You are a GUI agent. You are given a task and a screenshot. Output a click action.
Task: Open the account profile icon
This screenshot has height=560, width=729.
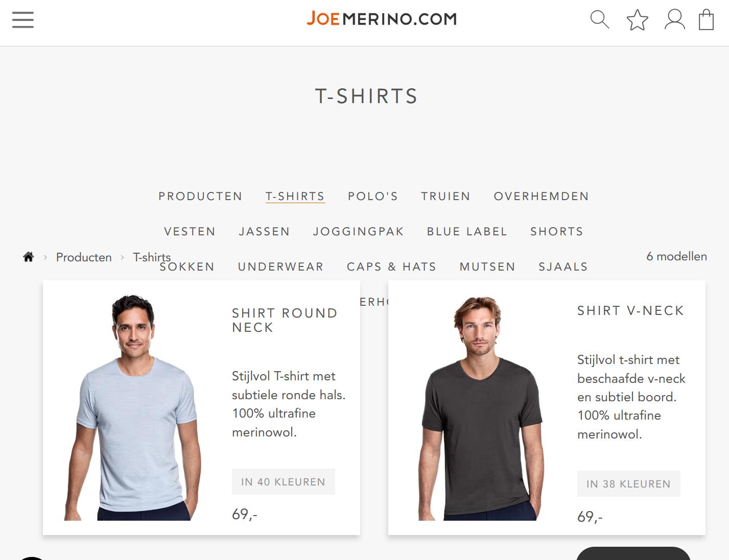coord(674,19)
